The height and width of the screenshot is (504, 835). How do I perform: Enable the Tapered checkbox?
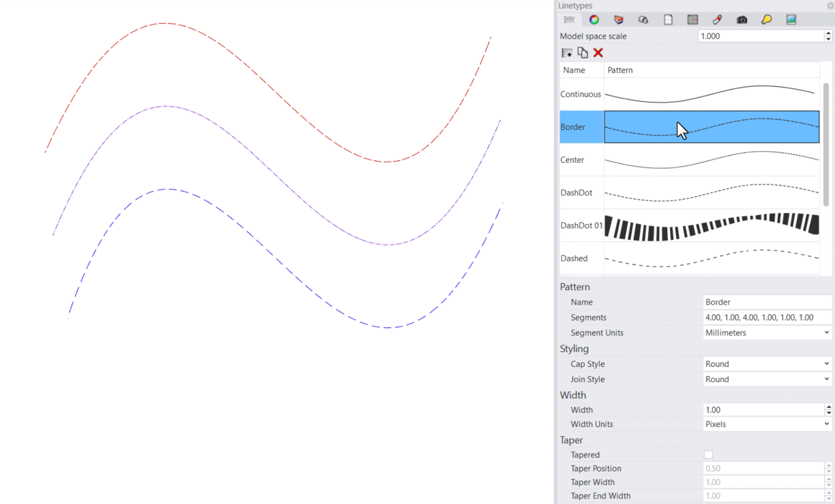[x=708, y=454]
